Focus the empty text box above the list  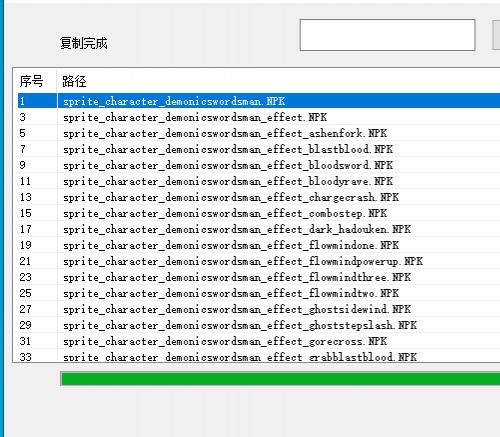[387, 35]
